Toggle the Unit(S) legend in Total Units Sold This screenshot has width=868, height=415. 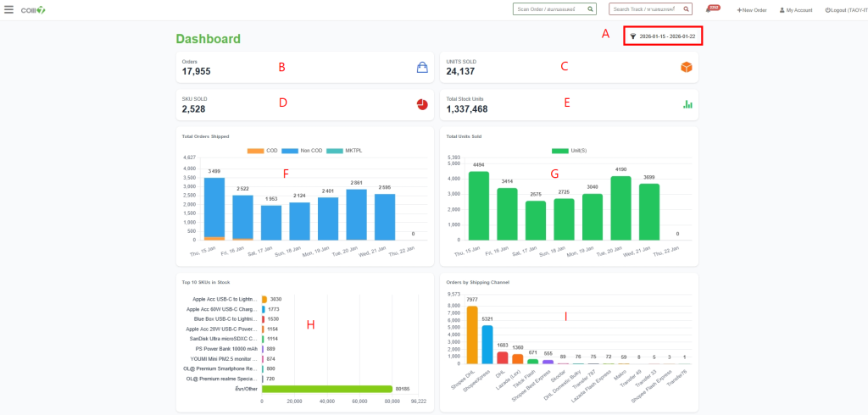click(573, 151)
